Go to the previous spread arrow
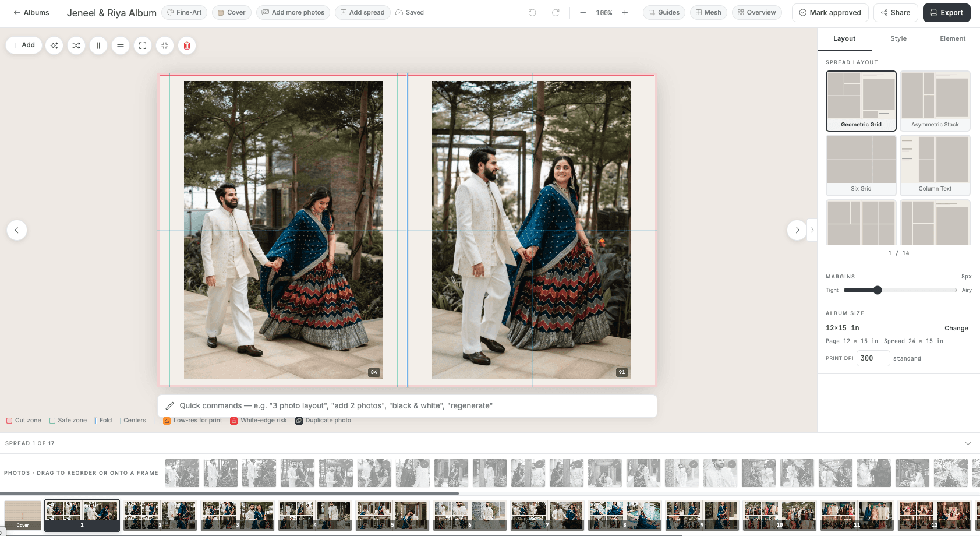This screenshot has width=980, height=536. [x=17, y=230]
